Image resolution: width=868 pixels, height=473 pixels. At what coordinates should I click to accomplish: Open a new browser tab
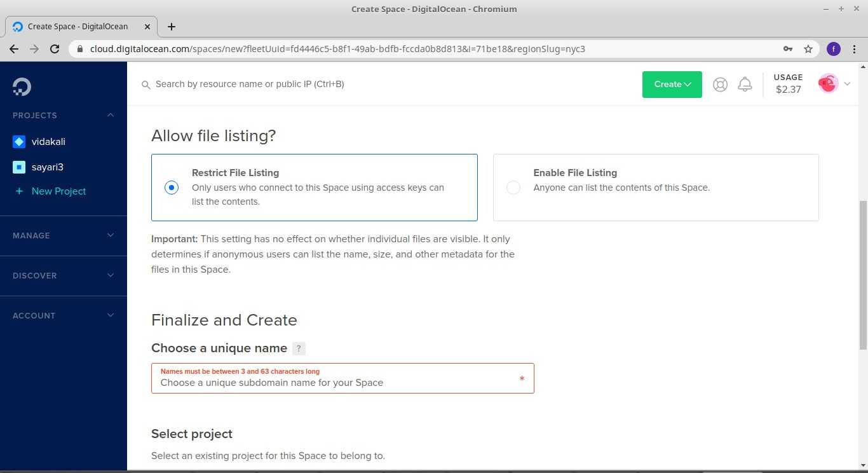(172, 27)
